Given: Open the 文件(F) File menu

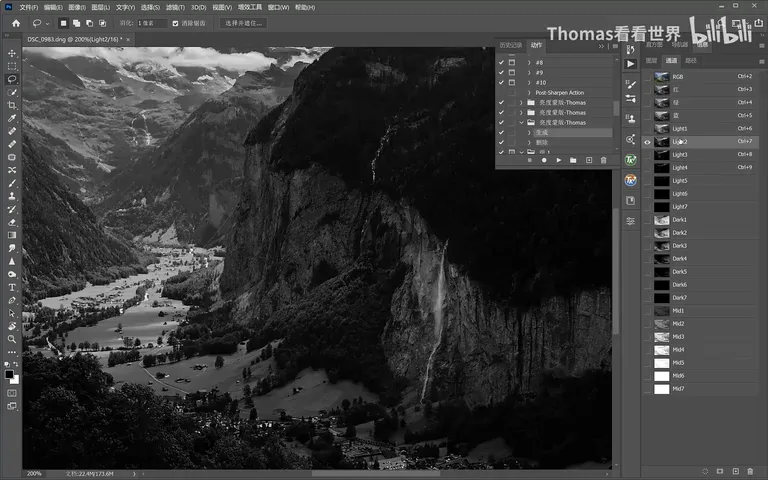Looking at the screenshot, I should pos(29,7).
